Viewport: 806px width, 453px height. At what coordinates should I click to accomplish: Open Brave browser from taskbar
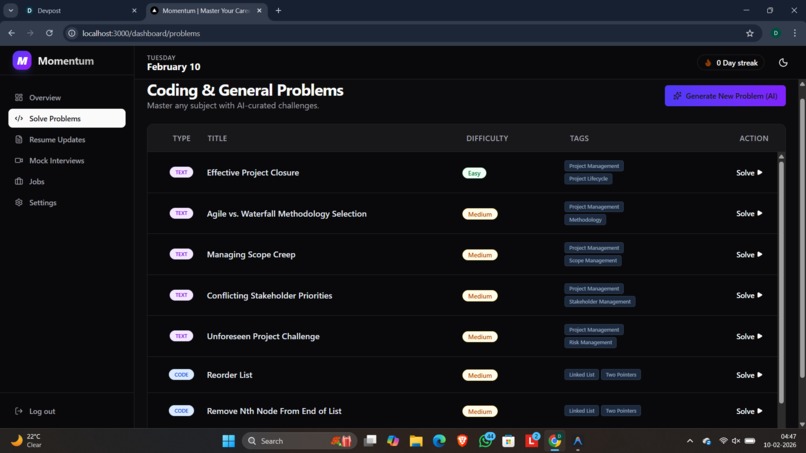[x=462, y=441]
